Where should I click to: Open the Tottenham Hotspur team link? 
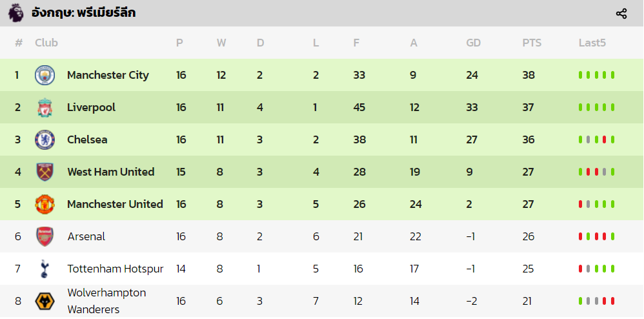pos(116,269)
